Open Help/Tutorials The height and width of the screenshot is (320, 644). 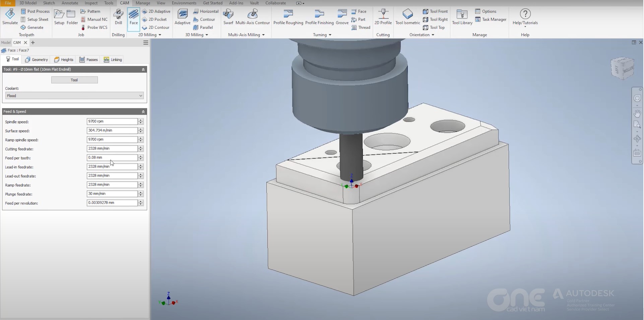tap(525, 17)
